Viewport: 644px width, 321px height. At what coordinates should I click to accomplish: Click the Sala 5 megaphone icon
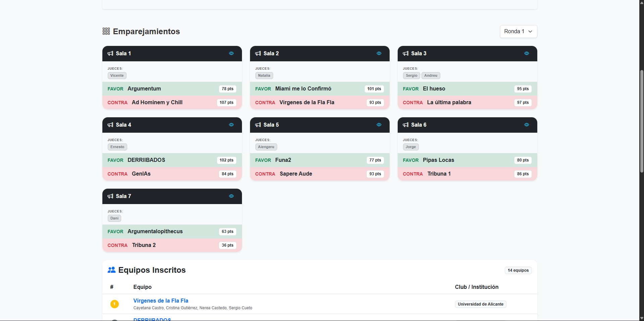point(258,125)
